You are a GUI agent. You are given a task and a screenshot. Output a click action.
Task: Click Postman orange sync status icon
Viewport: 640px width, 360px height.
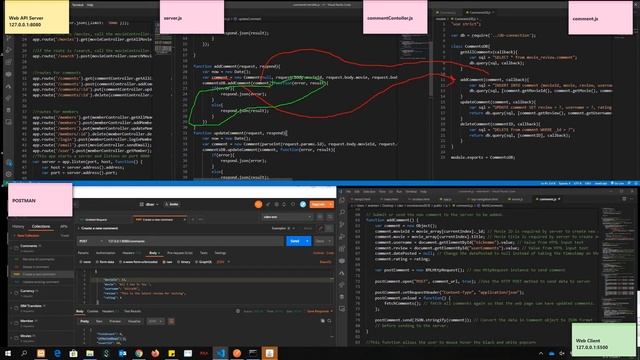(258, 204)
